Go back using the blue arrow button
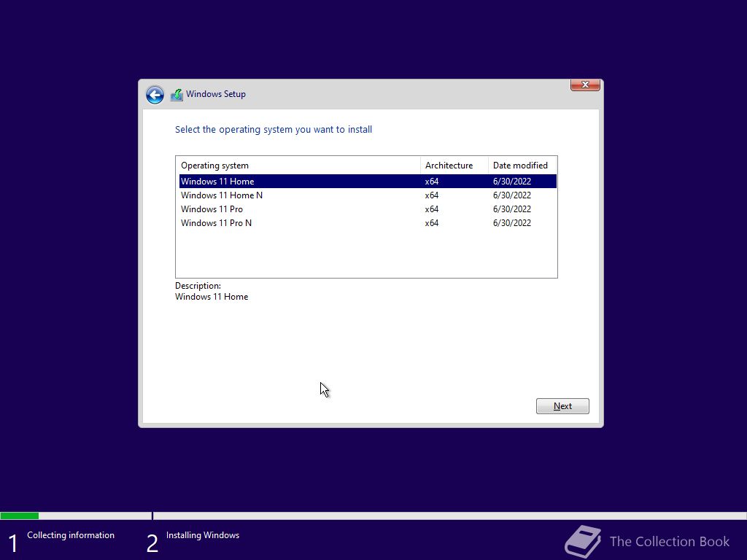Image resolution: width=747 pixels, height=560 pixels. [x=155, y=95]
